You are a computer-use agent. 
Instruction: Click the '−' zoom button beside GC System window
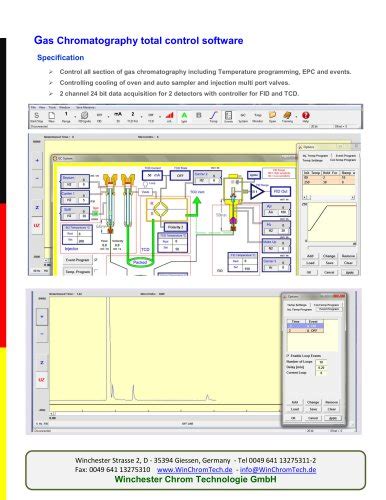(37, 178)
